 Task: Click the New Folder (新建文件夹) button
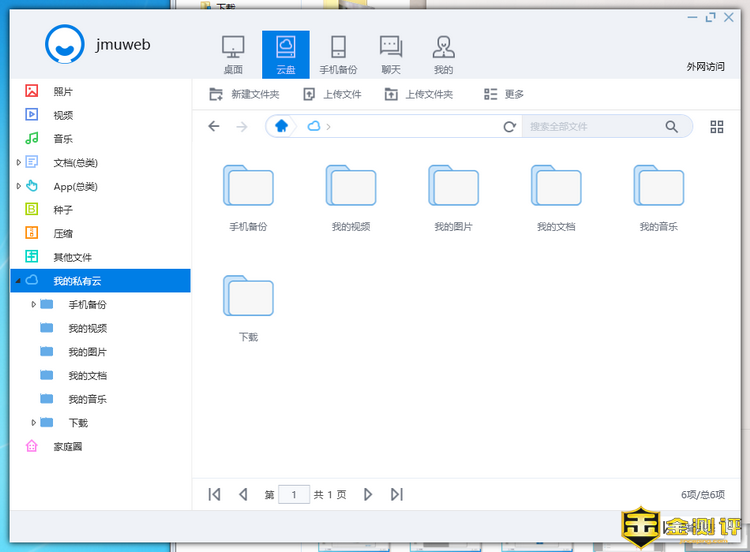point(244,94)
